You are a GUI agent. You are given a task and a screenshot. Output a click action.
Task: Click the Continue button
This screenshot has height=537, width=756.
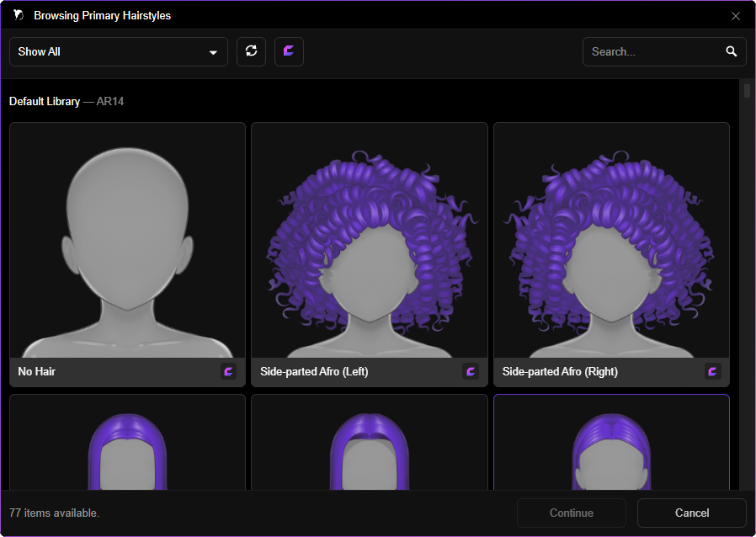click(x=572, y=513)
